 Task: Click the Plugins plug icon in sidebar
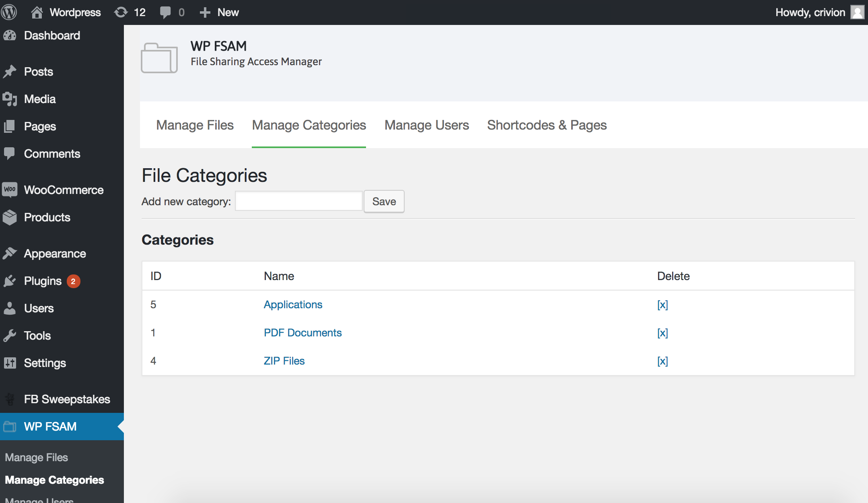tap(10, 281)
